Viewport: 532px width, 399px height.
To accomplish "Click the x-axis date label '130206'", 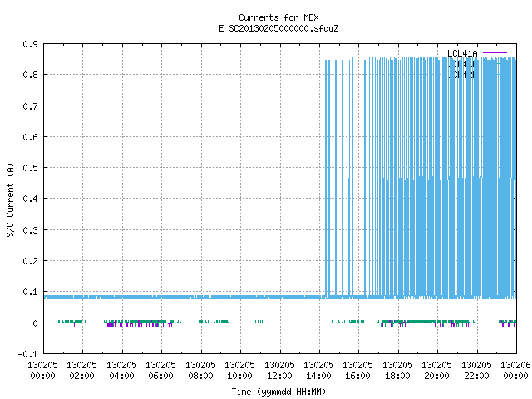I will pyautogui.click(x=515, y=365).
